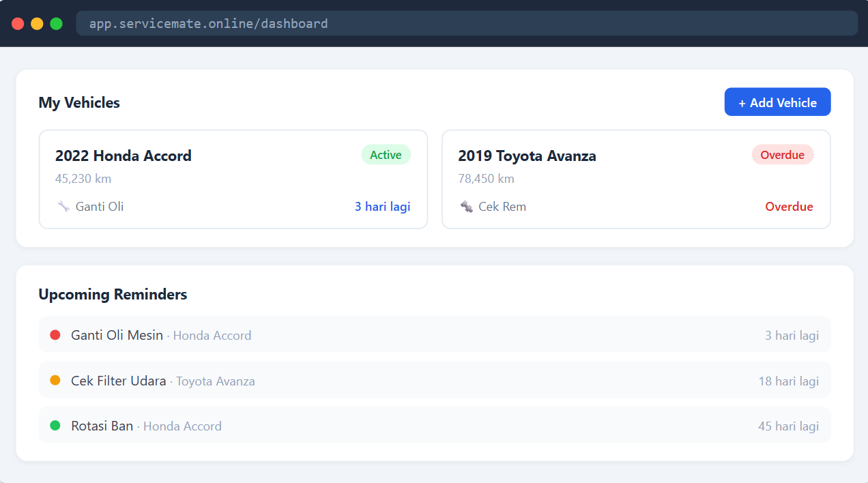Open the Rotasi Ban reminder
Screen dimensions: 868x483
tap(435, 425)
